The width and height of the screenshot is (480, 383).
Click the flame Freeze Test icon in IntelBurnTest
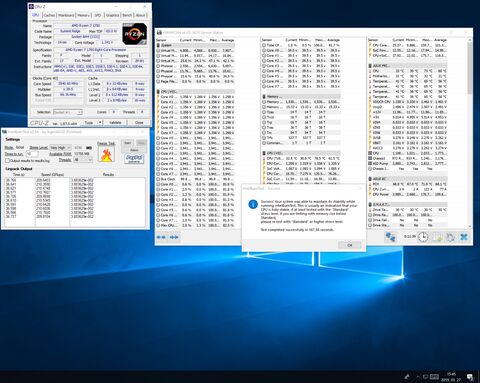[106, 155]
